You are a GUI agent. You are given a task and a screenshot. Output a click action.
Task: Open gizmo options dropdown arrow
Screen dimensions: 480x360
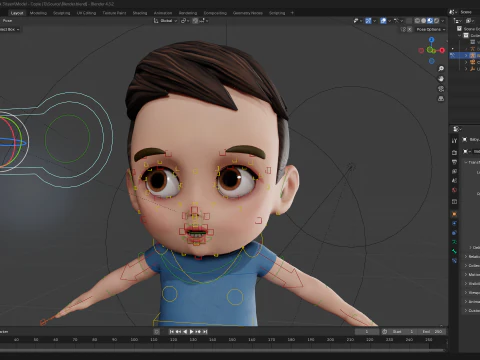pyautogui.click(x=374, y=21)
